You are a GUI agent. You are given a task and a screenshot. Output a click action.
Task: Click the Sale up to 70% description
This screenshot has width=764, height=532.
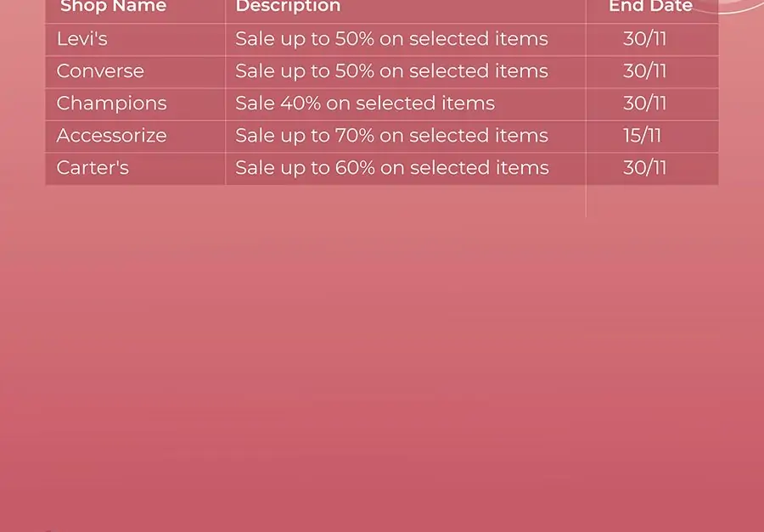[391, 136]
